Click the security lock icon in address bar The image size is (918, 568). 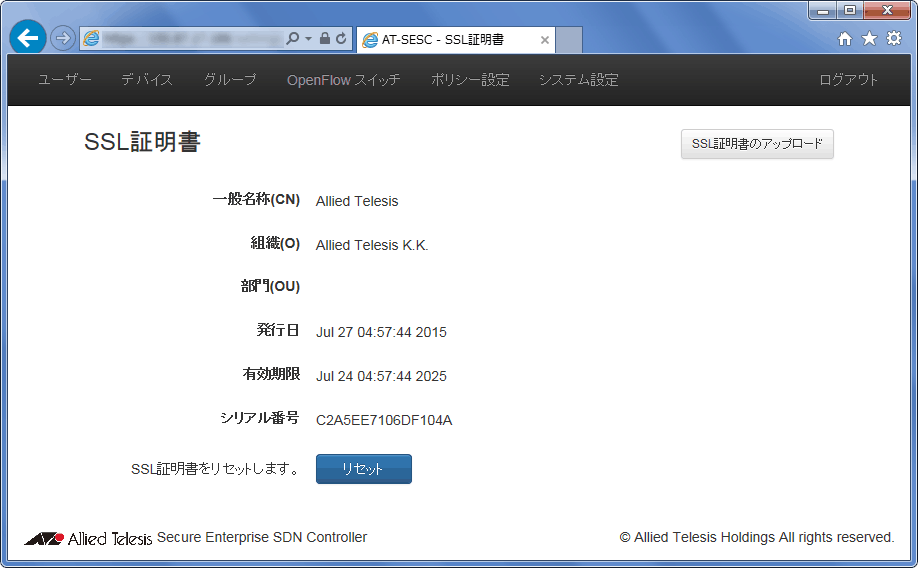tap(325, 39)
